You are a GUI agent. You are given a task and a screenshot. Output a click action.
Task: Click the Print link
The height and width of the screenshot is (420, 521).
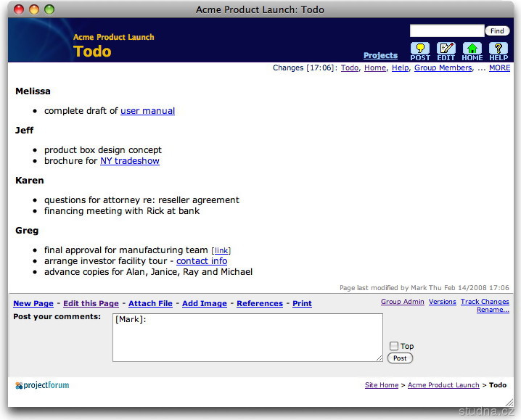pyautogui.click(x=302, y=303)
